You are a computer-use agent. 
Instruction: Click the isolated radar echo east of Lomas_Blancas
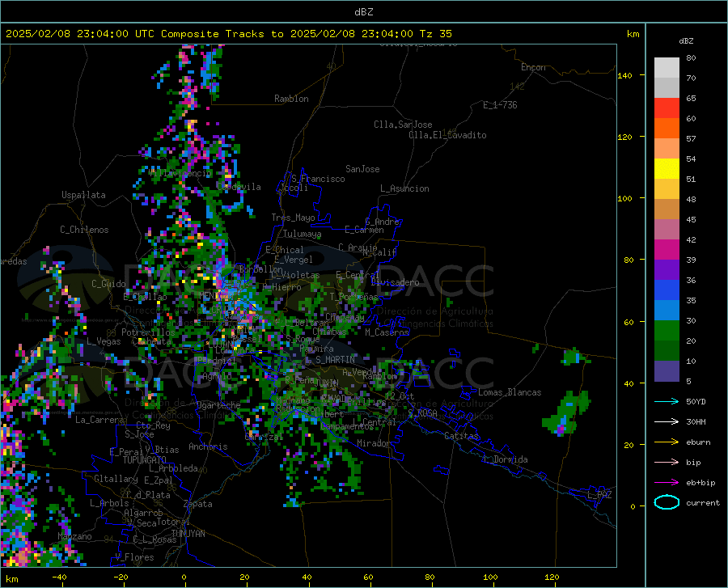click(x=566, y=413)
